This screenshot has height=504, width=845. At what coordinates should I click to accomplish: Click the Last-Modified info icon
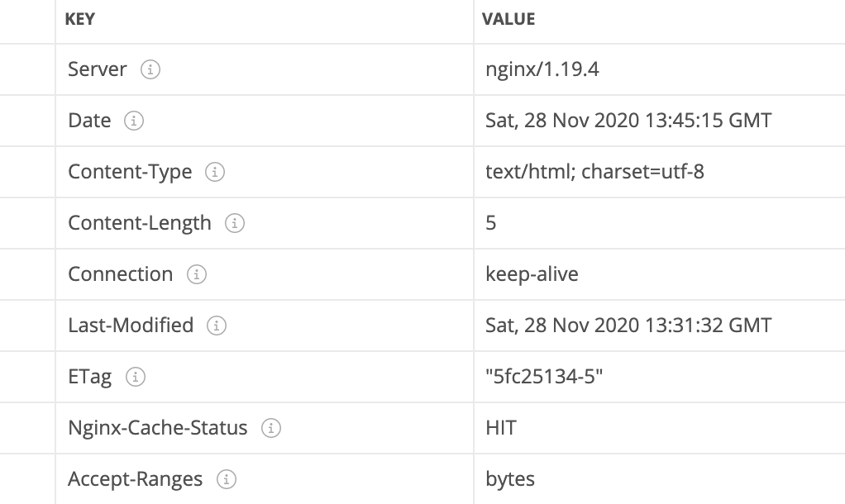[217, 326]
